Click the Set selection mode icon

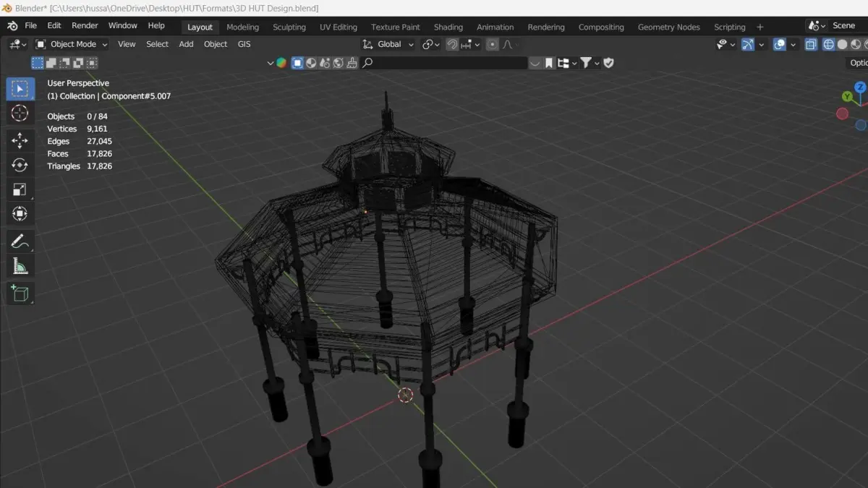pyautogui.click(x=38, y=63)
